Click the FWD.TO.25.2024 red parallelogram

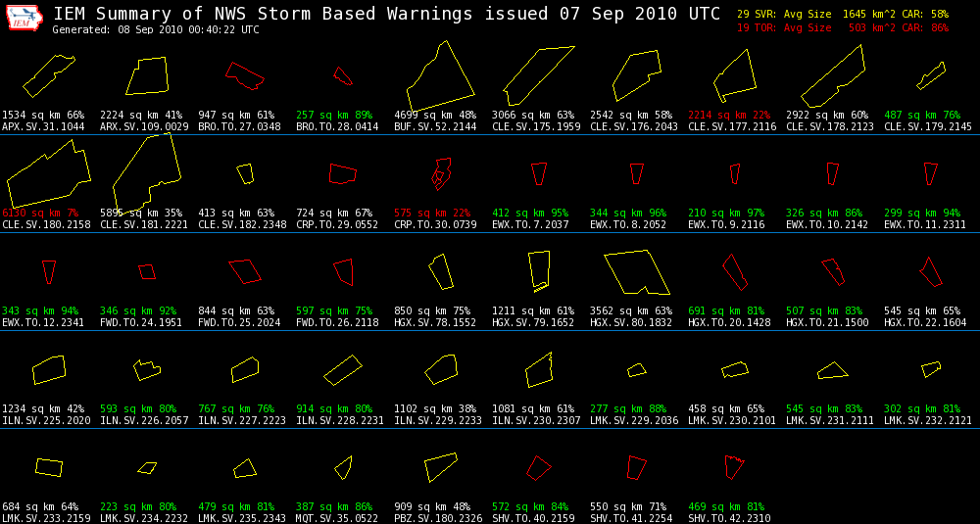(x=244, y=271)
